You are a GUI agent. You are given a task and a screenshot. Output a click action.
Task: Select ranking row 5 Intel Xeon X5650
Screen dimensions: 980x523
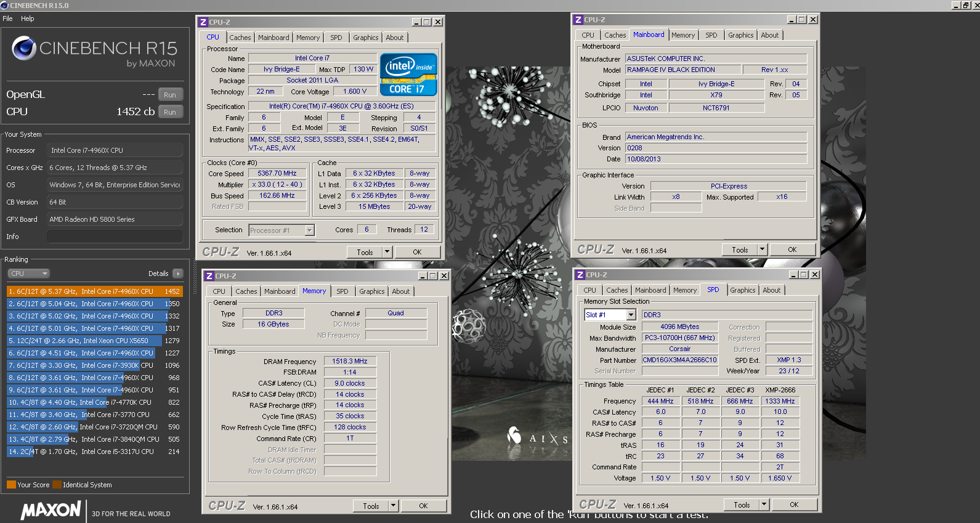coord(95,341)
